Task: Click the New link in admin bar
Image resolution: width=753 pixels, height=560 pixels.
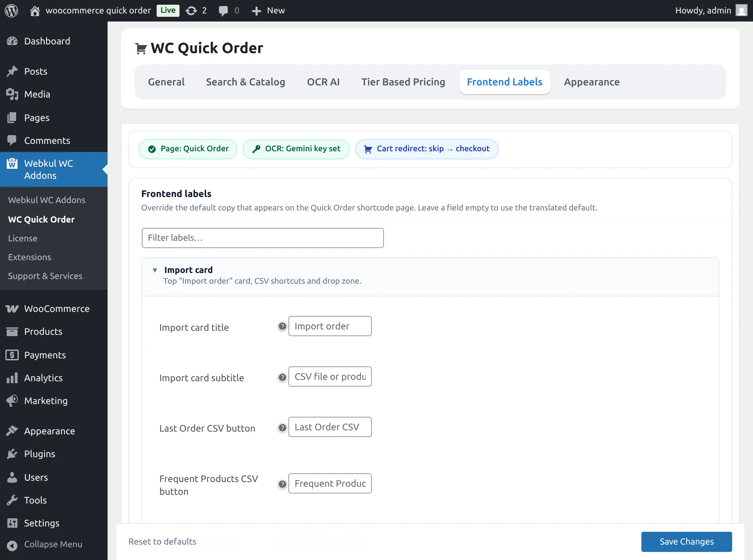Action: click(x=276, y=10)
